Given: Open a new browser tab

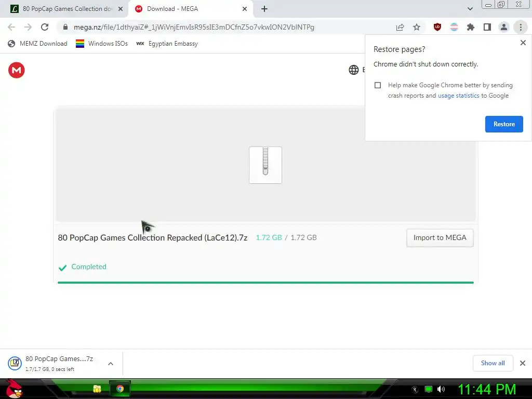Looking at the screenshot, I should [264, 9].
